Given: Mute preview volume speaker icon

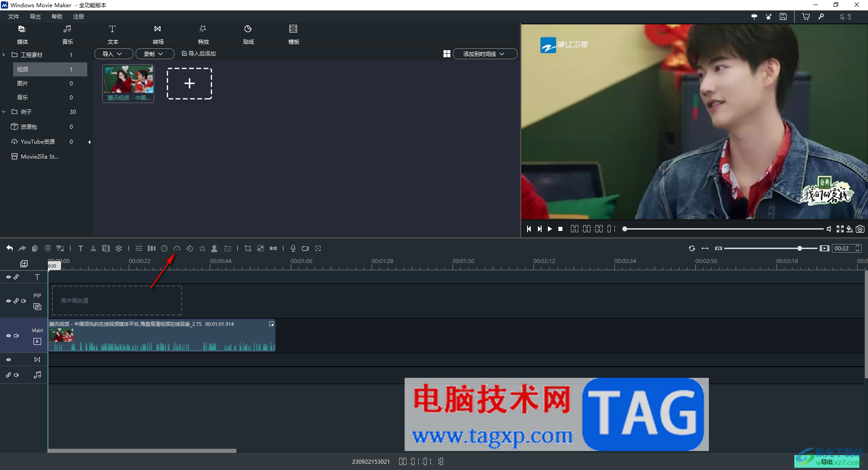Looking at the screenshot, I should (829, 229).
